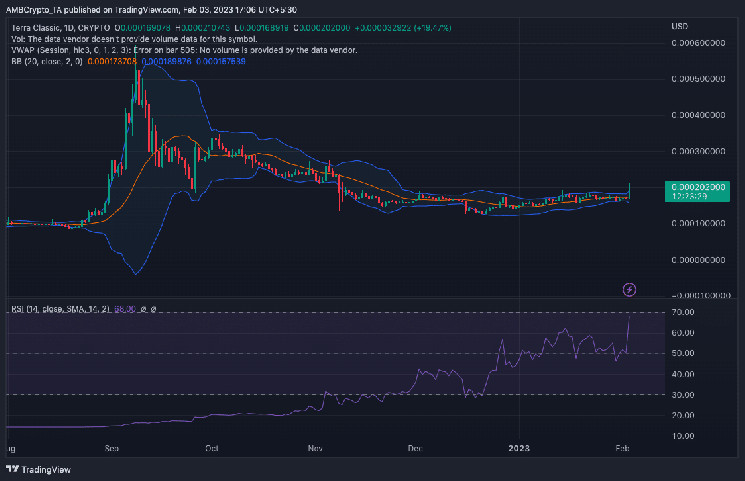The image size is (745, 481).
Task: Click the Terra Classic, 1D, CRYPTO legend
Action: click(60, 28)
